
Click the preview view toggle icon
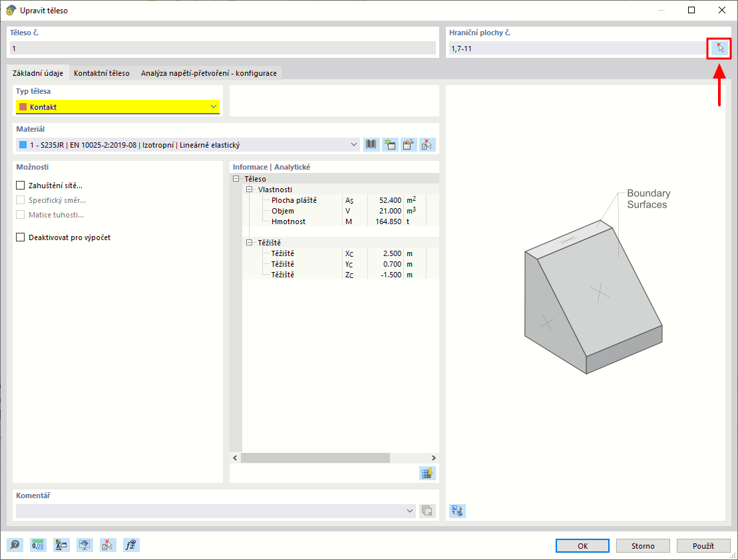457,511
